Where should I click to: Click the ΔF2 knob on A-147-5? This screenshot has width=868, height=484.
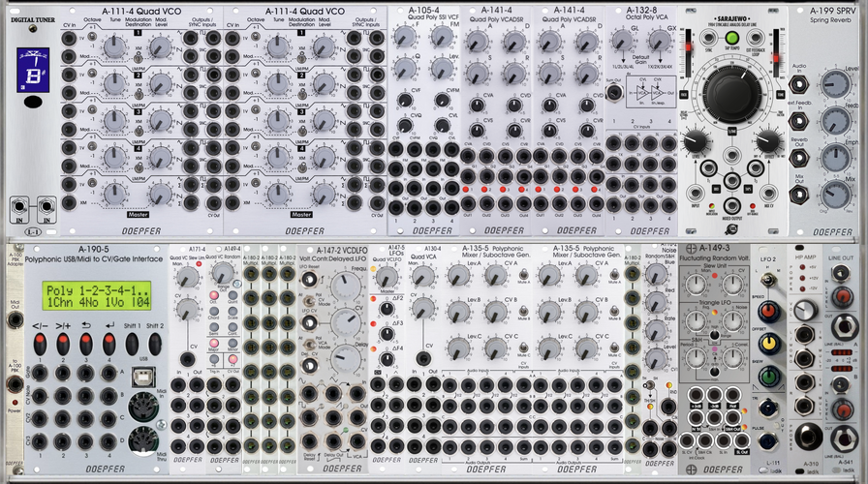tap(387, 309)
